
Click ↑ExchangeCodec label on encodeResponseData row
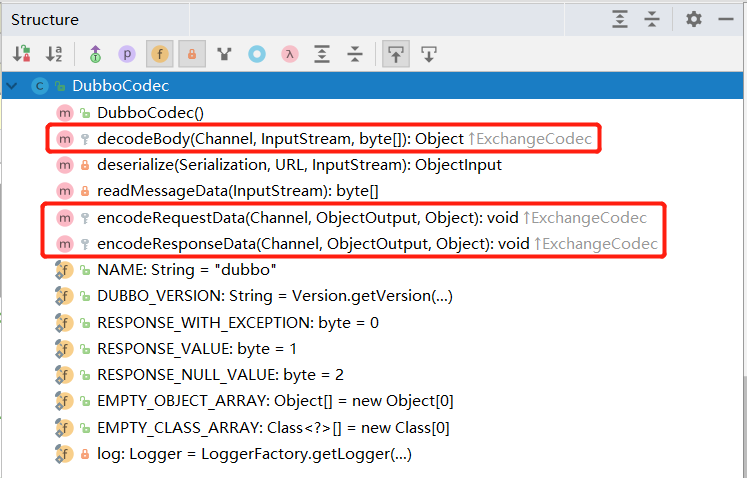point(596,244)
